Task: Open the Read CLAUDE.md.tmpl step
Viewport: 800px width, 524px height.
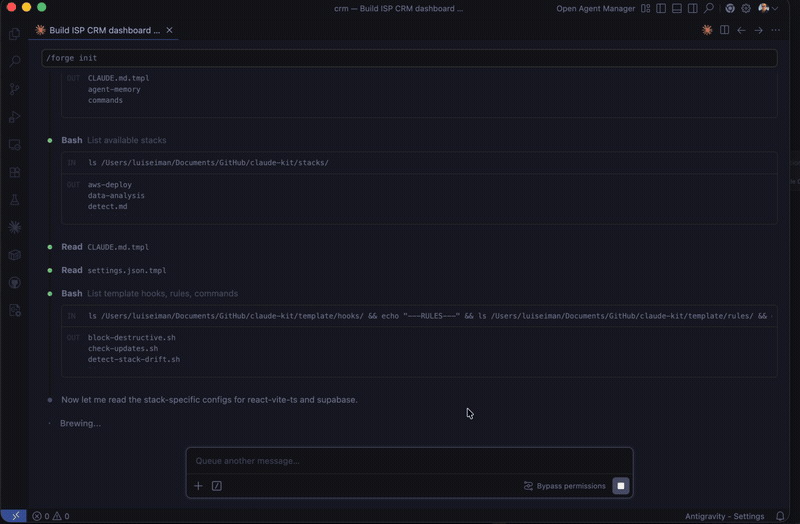Action: pyautogui.click(x=105, y=247)
